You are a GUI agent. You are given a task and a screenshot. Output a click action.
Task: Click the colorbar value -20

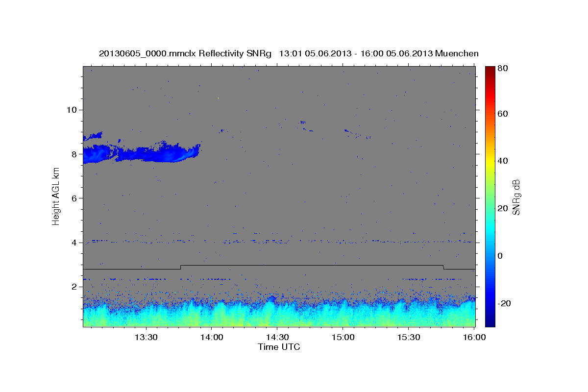(x=504, y=303)
